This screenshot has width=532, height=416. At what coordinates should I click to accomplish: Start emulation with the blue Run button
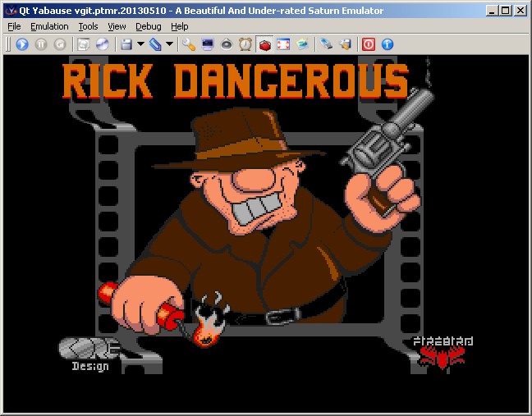pyautogui.click(x=22, y=44)
